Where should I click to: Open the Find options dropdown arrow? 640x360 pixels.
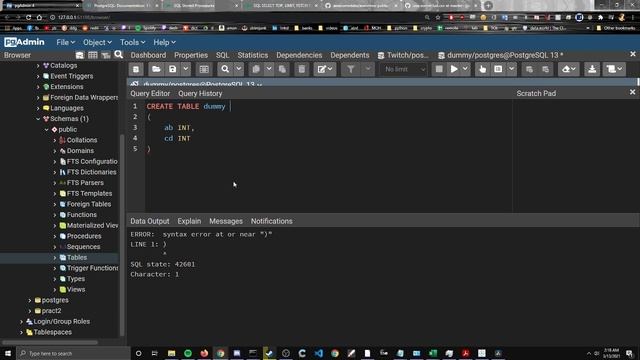(239, 69)
